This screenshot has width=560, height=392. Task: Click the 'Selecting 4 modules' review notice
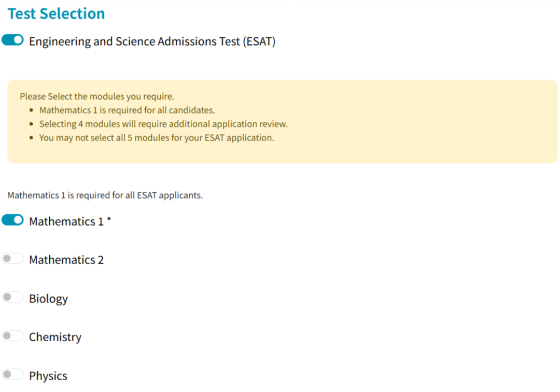coord(163,124)
